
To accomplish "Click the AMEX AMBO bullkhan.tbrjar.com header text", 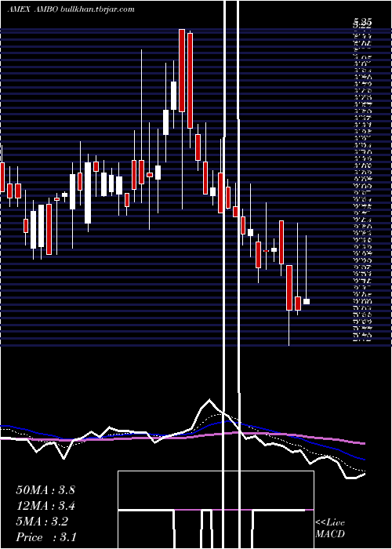I will [x=71, y=9].
